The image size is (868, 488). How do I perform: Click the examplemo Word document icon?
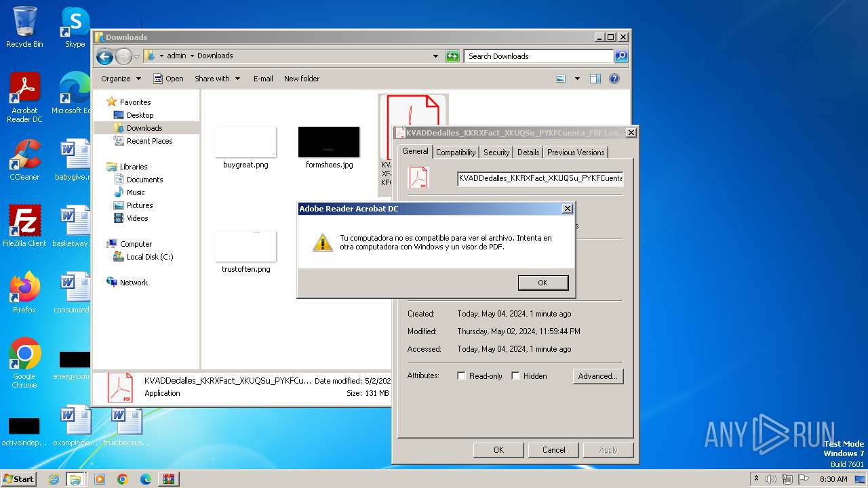[75, 426]
